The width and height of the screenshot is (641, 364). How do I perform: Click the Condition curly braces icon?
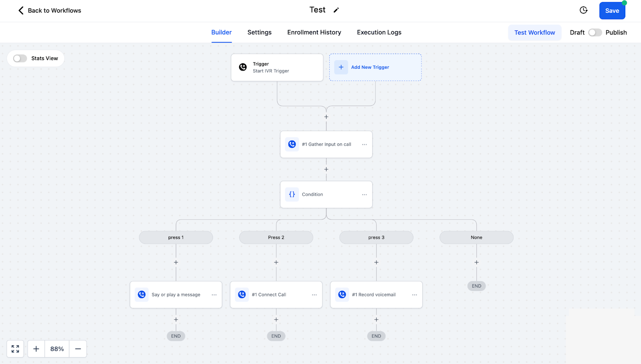tap(292, 194)
